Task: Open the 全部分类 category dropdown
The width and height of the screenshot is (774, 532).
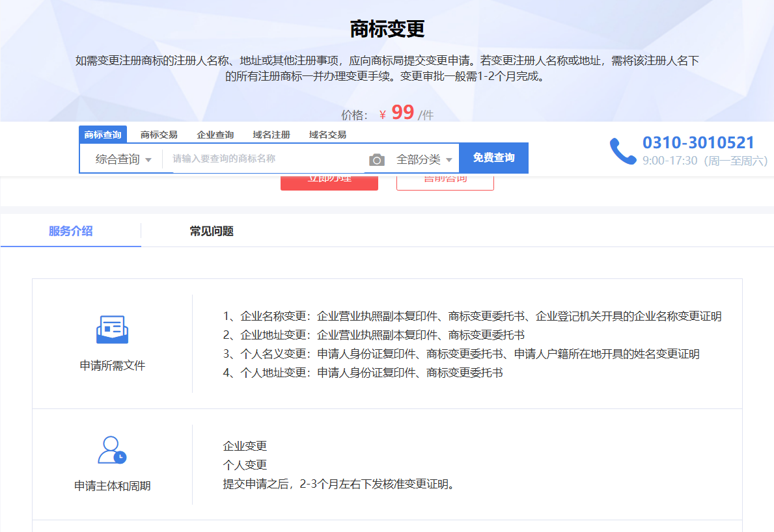Action: 424,159
